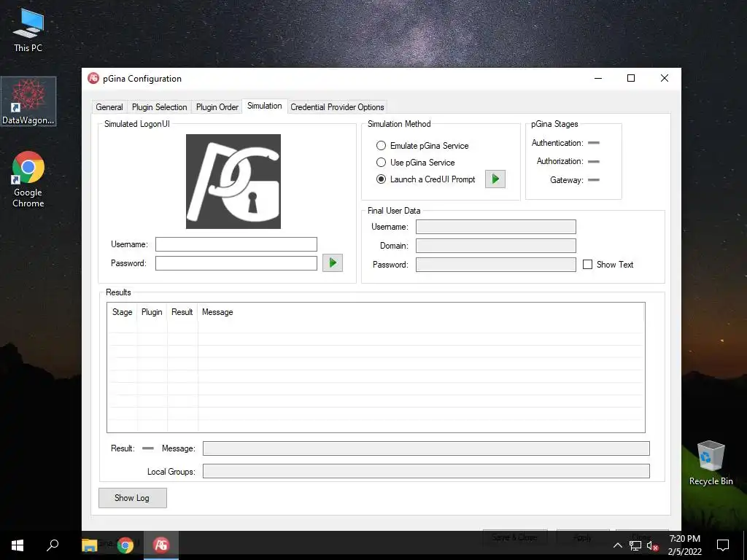
Task: Open the network status tray icon
Action: point(635,545)
